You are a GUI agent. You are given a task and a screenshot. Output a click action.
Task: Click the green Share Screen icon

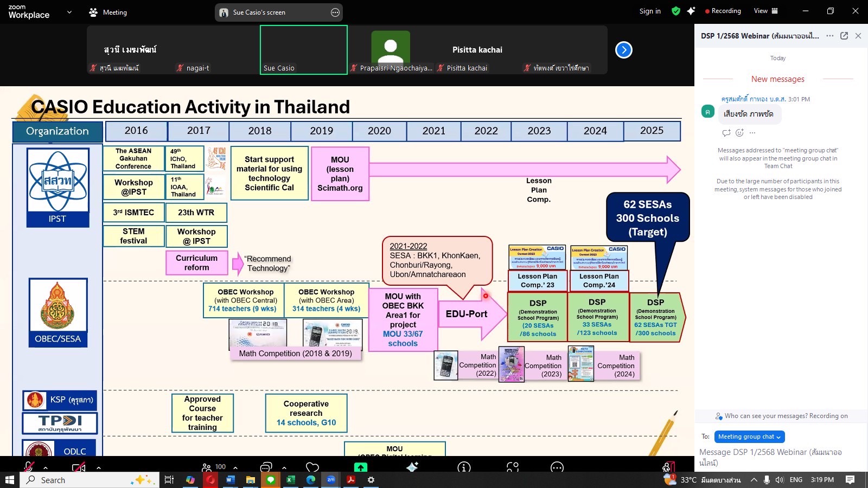tap(360, 467)
